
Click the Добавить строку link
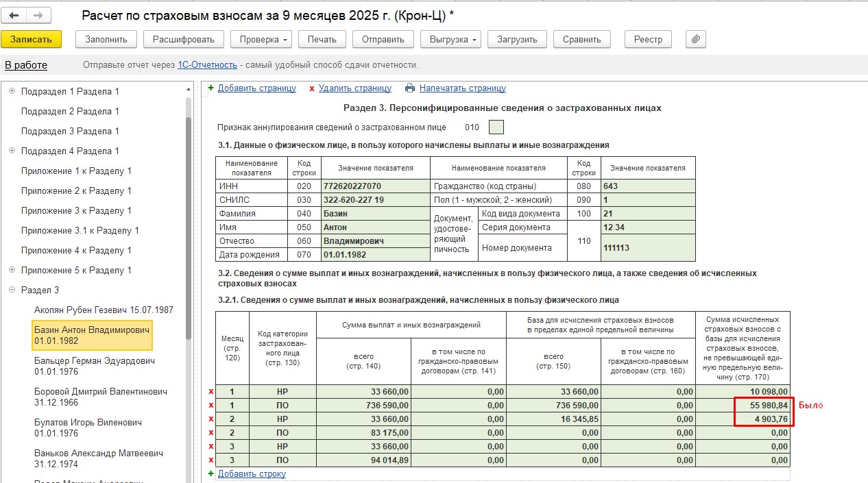pos(251,473)
